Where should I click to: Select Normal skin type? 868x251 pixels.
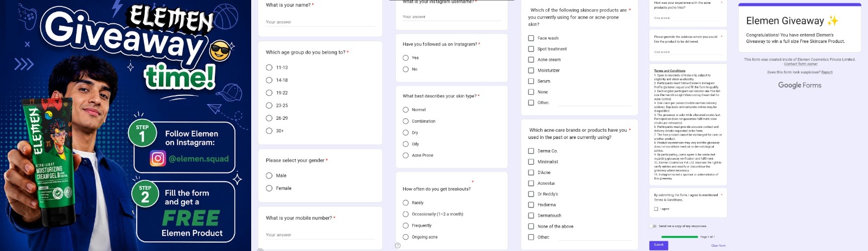405,110
